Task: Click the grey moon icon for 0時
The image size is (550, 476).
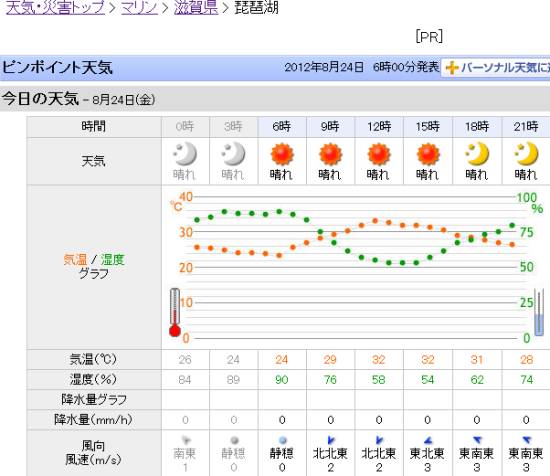Action: tap(185, 154)
